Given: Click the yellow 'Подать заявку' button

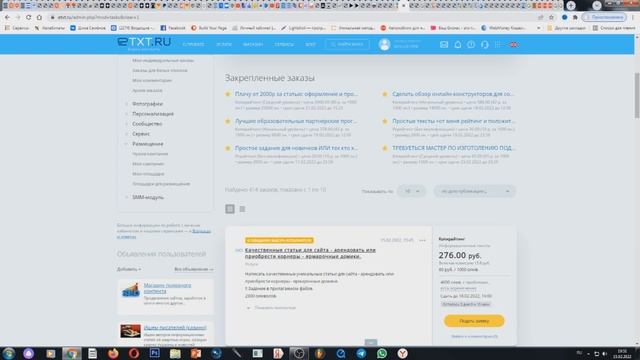Looking at the screenshot, I should coord(474,321).
